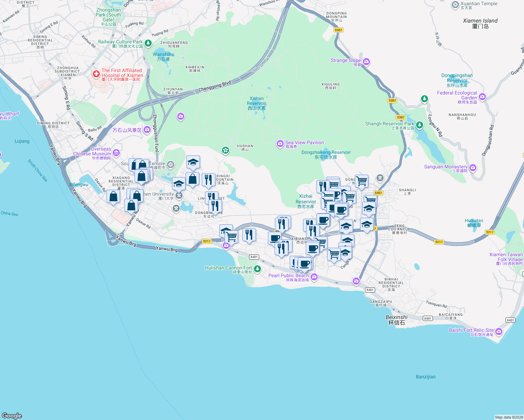Viewport: 524px width, 420px height.
Task: Open the Federal Ecological Garden tree marker
Action: coord(424,99)
